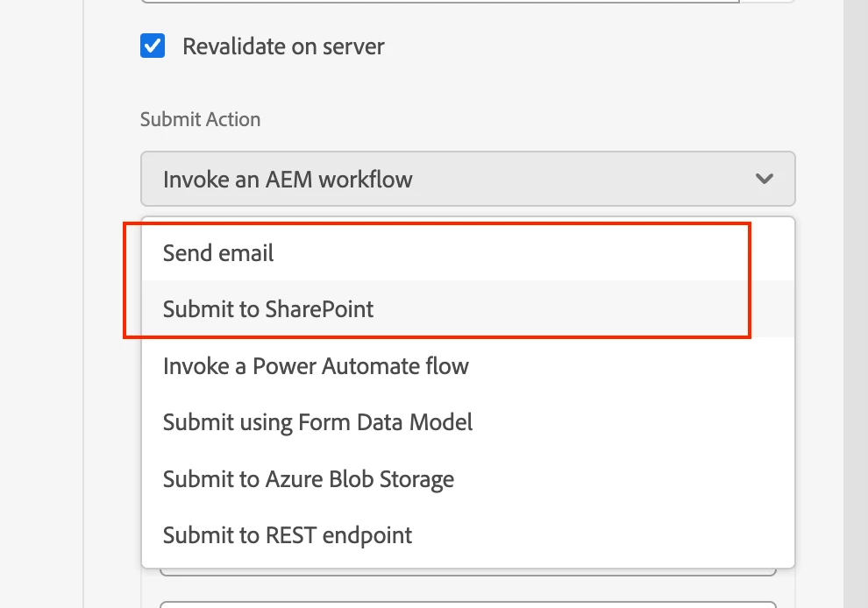Screen dimensions: 868x608
Task: Focus the bottom-most partially visible input field
Action: 467,604
